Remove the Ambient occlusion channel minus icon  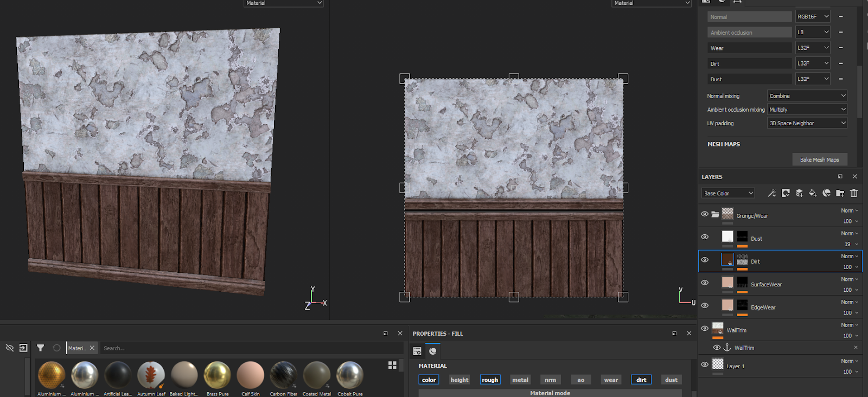pyautogui.click(x=840, y=32)
